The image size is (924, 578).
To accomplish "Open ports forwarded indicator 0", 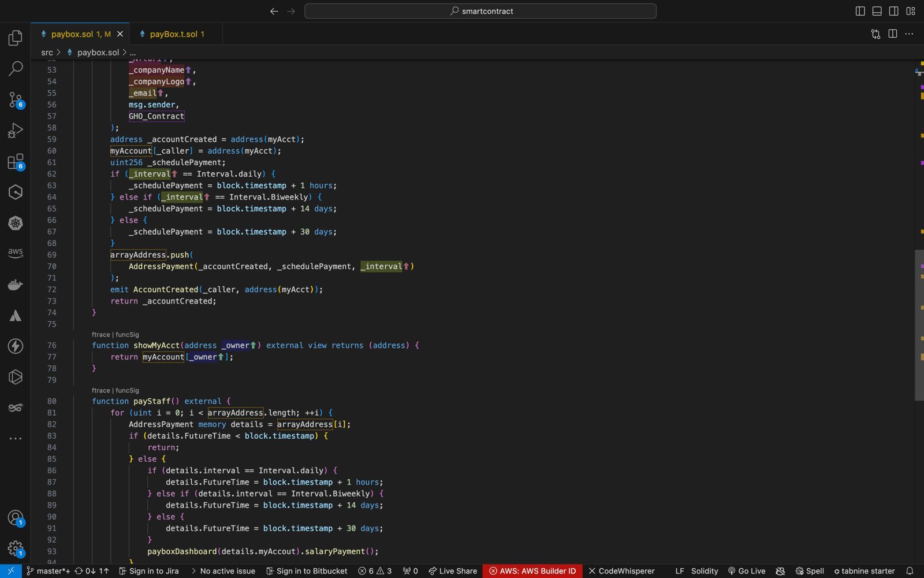I will (411, 571).
